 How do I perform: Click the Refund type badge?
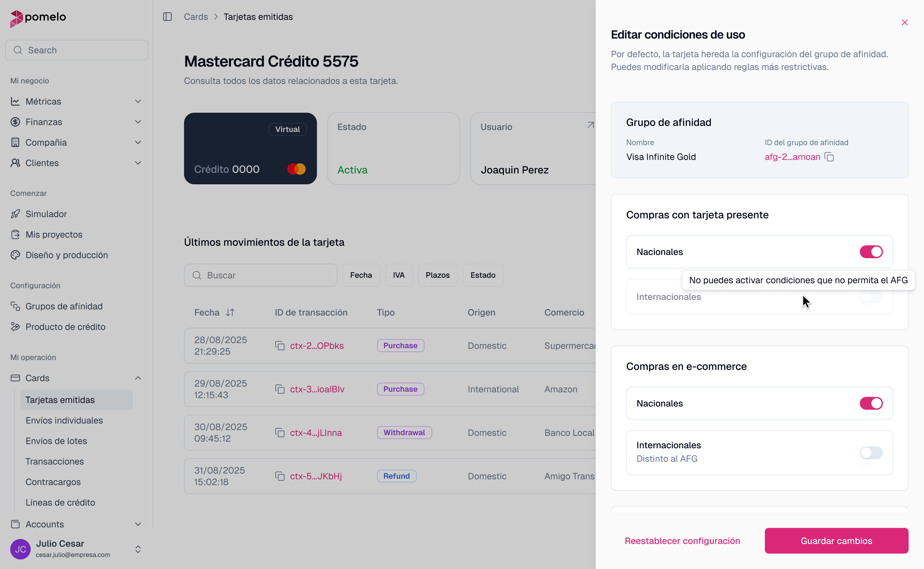[397, 476]
